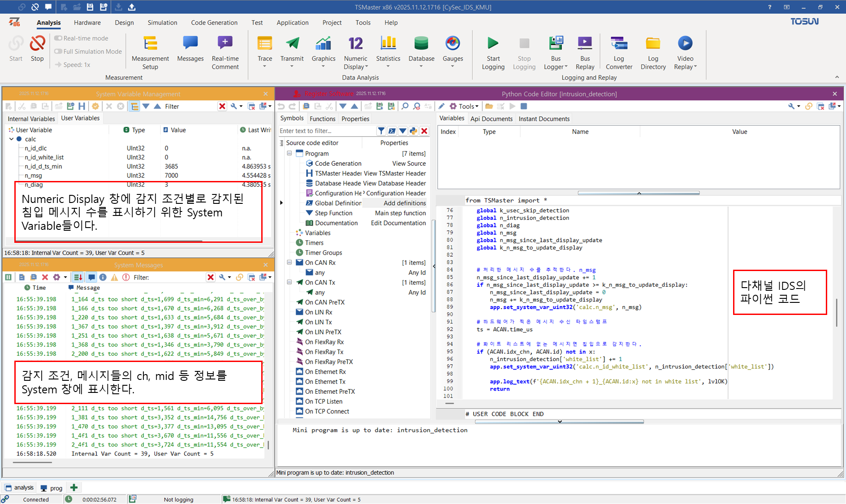
Task: Clear all system messages with red X
Action: click(45, 277)
